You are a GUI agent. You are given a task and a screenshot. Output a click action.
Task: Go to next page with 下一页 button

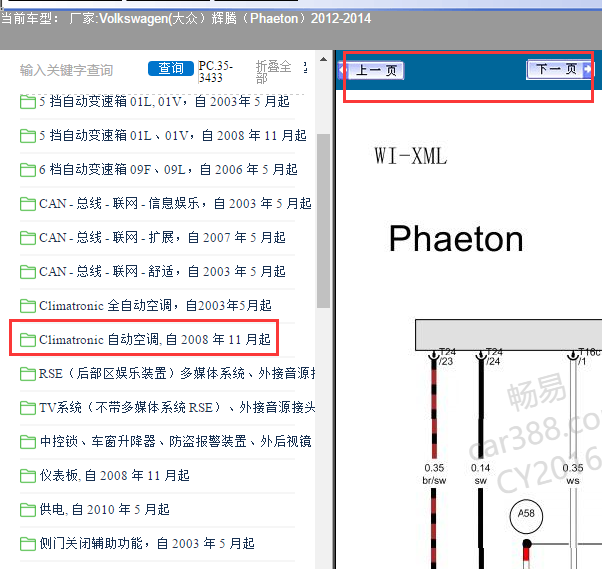click(x=559, y=69)
